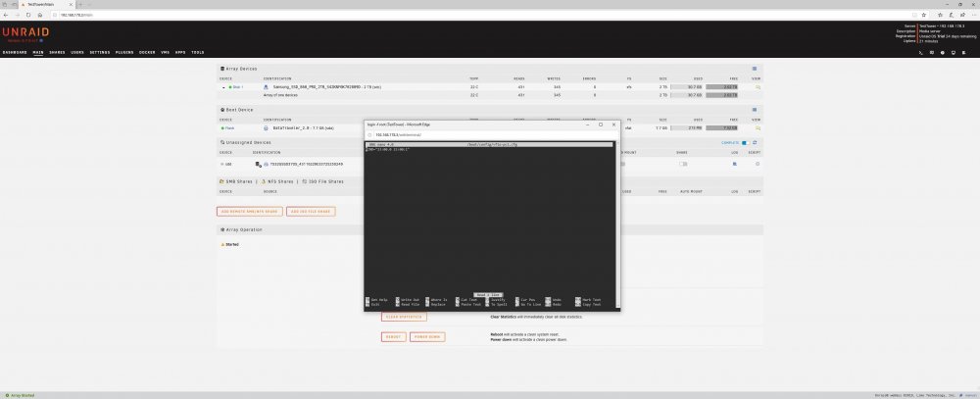Toggle the Boot Device table view icon
The width and height of the screenshot is (980, 399).
(x=755, y=110)
